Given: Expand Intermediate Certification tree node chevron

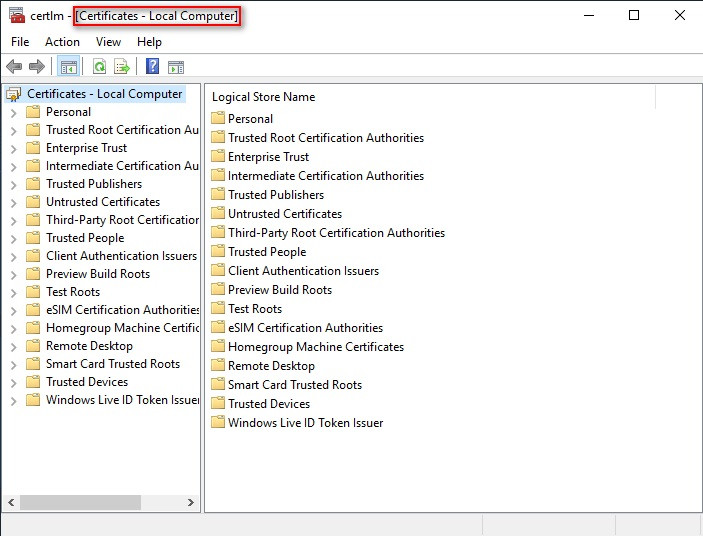Looking at the screenshot, I should [x=13, y=166].
